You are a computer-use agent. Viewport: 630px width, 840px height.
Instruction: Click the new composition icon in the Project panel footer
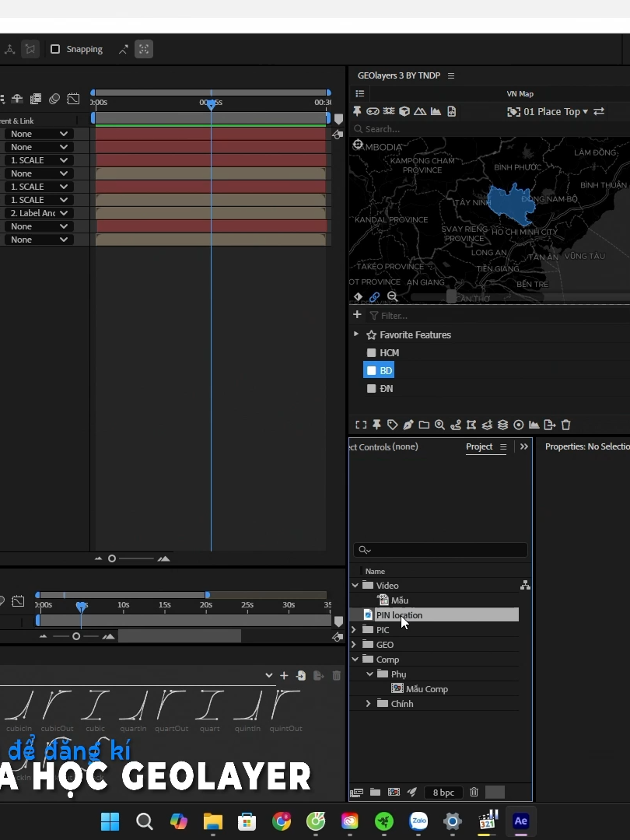(394, 792)
